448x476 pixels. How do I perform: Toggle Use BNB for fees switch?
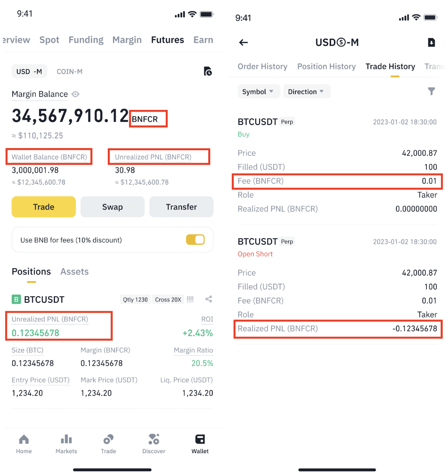pos(195,240)
